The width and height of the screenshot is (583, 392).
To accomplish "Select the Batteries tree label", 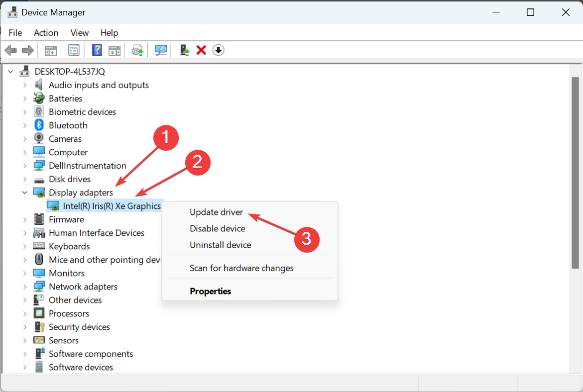I will point(65,98).
